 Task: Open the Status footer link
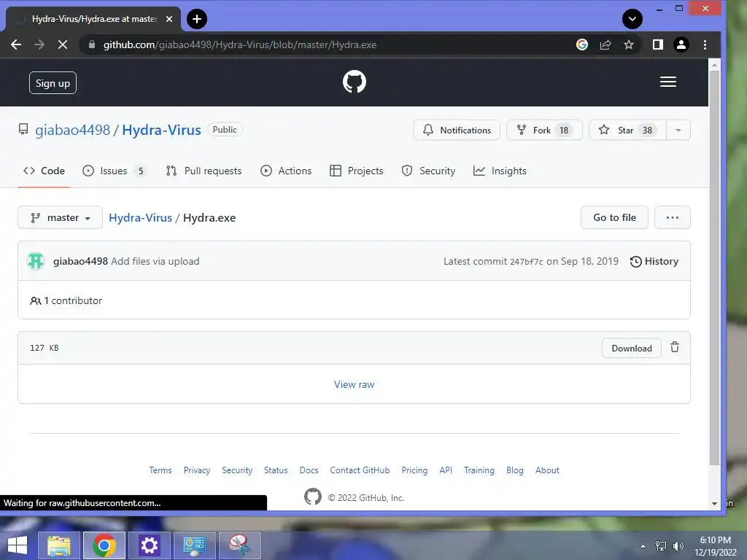pyautogui.click(x=276, y=470)
